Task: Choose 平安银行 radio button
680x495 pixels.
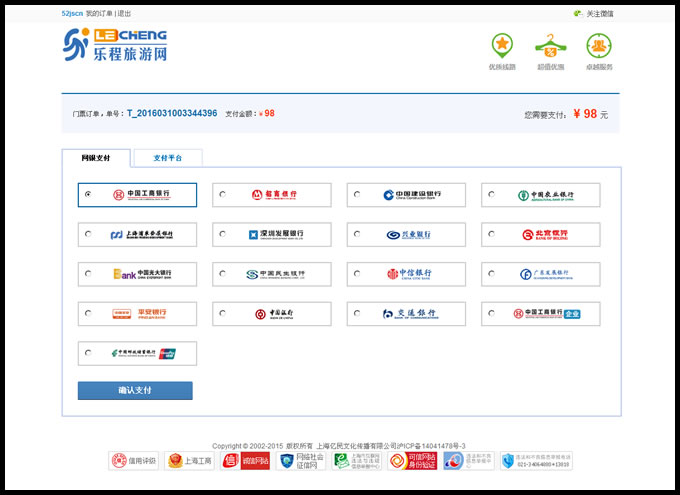Action: tap(88, 314)
